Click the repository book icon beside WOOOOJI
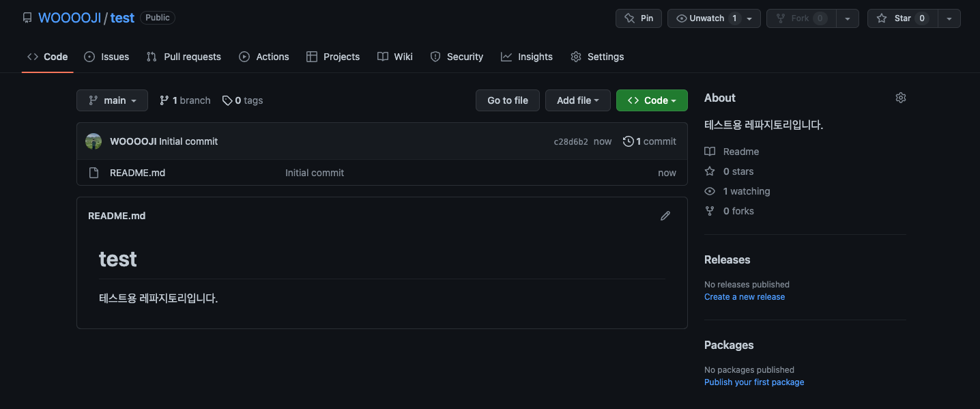Viewport: 980px width, 409px height. point(27,18)
